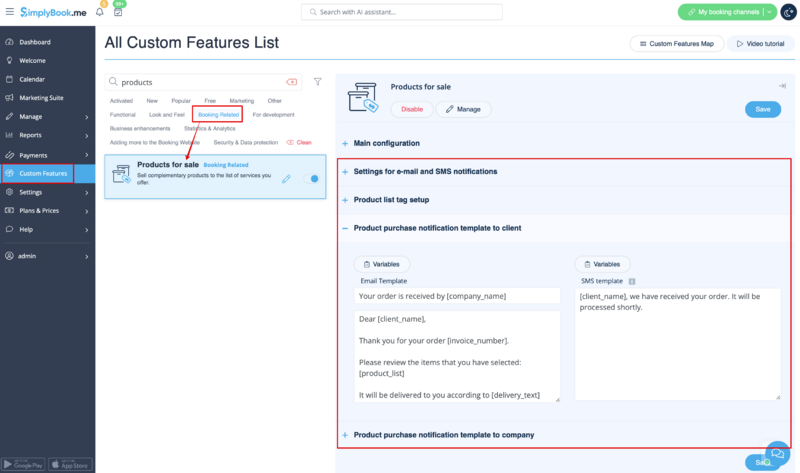Open Variables for Email Template
The image size is (800, 473).
tap(382, 264)
